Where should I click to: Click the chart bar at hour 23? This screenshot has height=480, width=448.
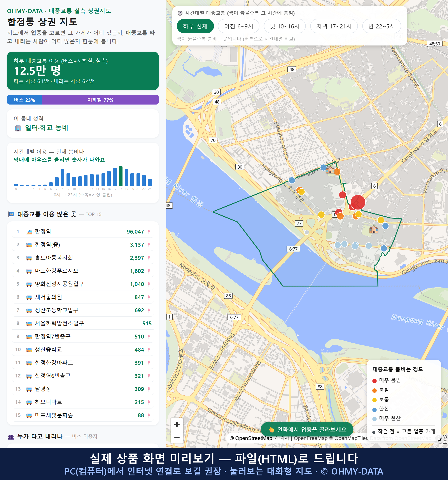click(x=150, y=182)
